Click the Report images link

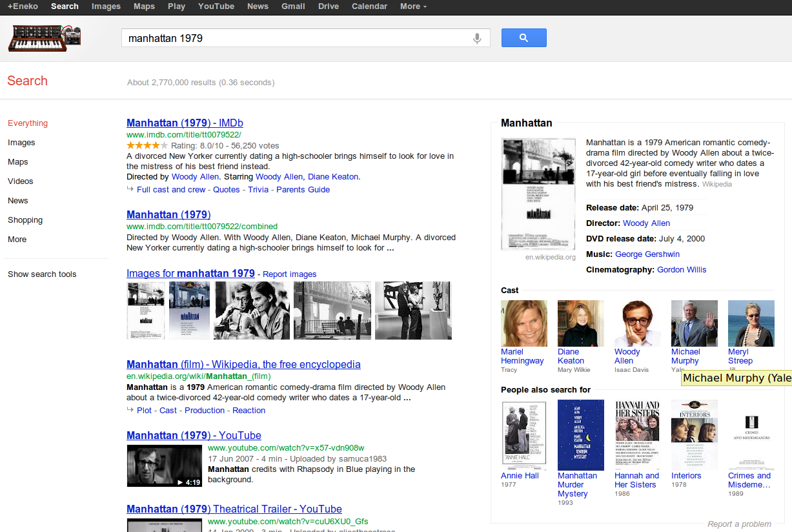pyautogui.click(x=290, y=274)
